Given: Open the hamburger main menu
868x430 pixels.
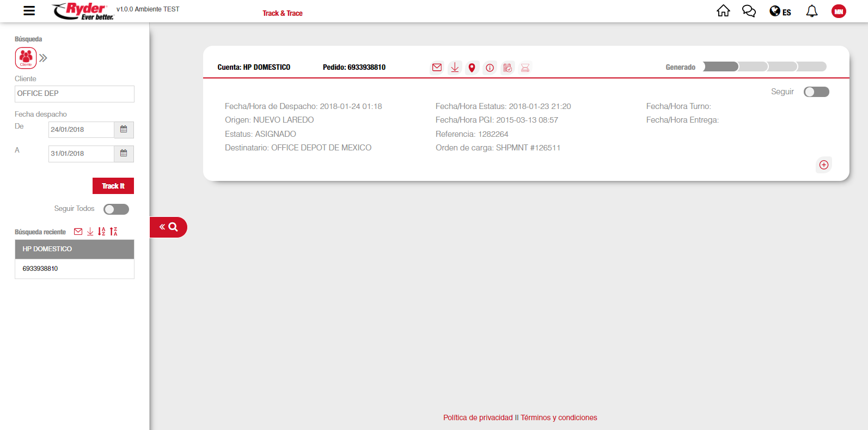Looking at the screenshot, I should [29, 11].
